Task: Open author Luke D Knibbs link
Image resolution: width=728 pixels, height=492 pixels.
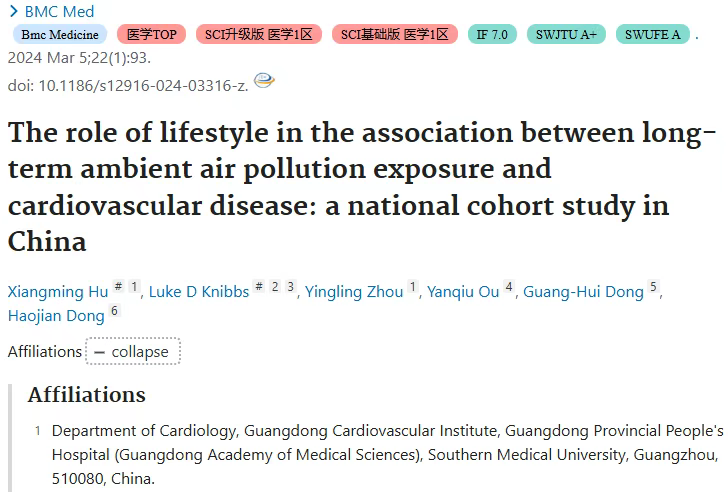Action: [199, 291]
